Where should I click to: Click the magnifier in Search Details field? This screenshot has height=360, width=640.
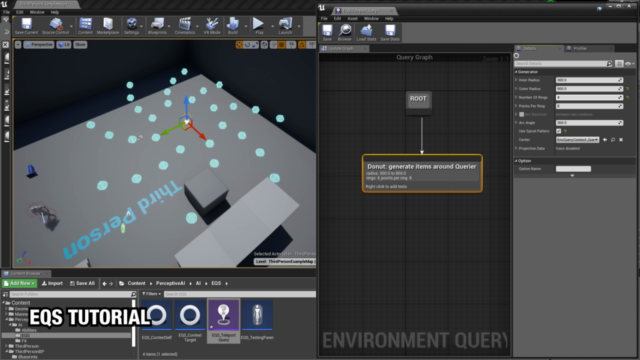pos(609,64)
